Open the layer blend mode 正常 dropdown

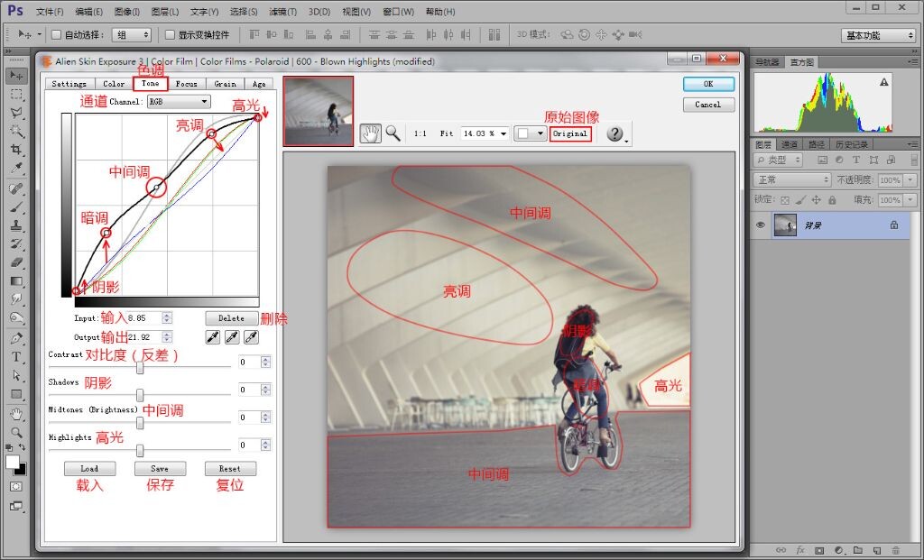(792, 179)
